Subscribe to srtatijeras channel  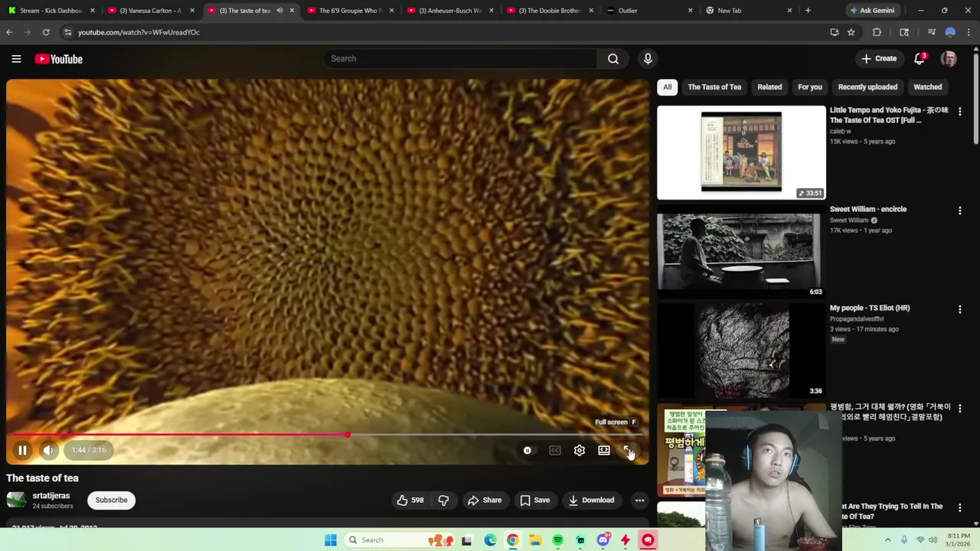pos(111,500)
